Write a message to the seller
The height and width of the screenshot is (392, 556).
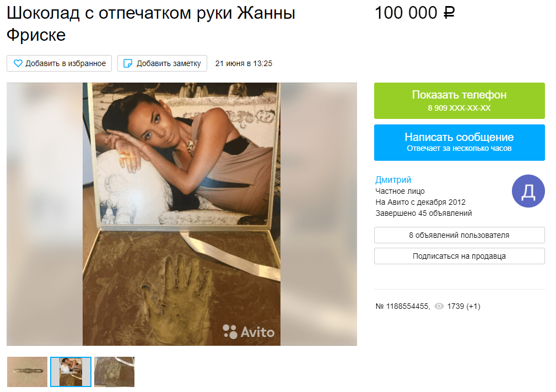click(459, 143)
